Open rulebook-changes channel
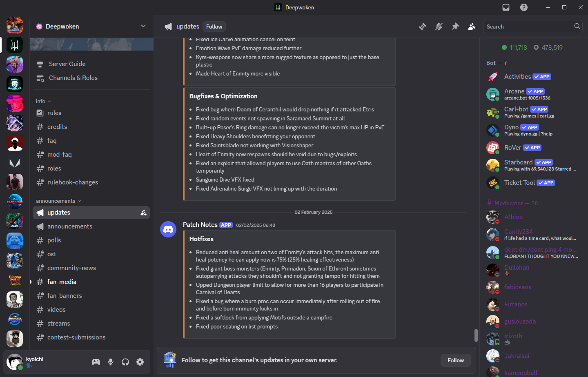This screenshot has height=377, width=588. (91, 182)
